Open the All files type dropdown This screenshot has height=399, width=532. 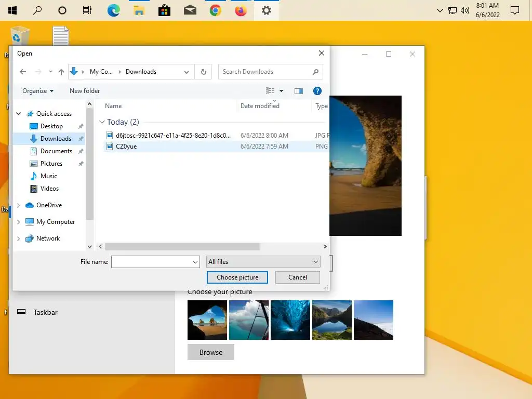[263, 262]
